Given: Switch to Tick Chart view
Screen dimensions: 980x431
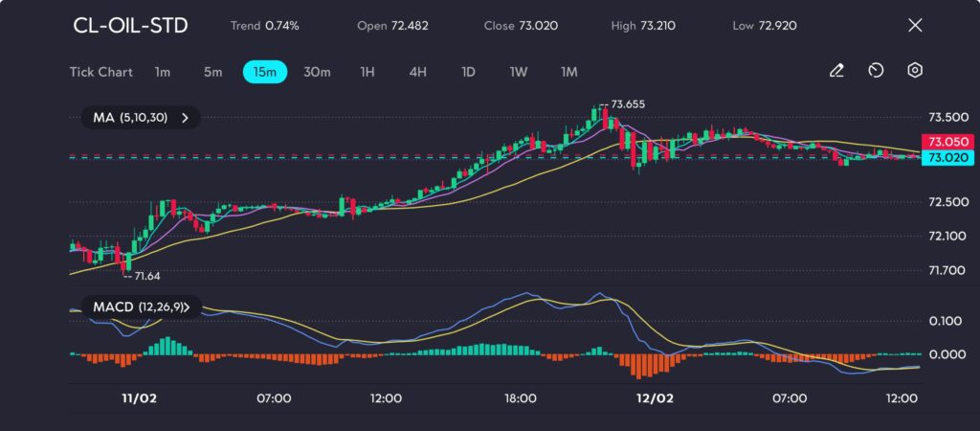Looking at the screenshot, I should point(100,72).
